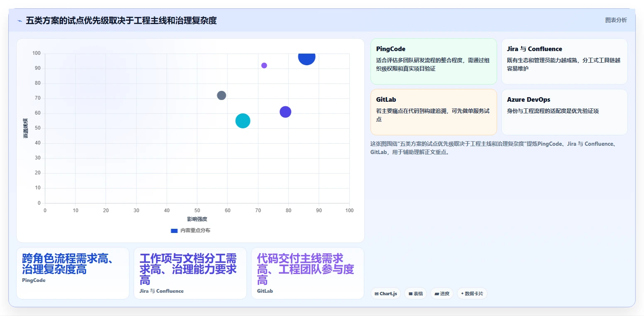
Task: Open the PingCode info card
Action: pyautogui.click(x=434, y=61)
